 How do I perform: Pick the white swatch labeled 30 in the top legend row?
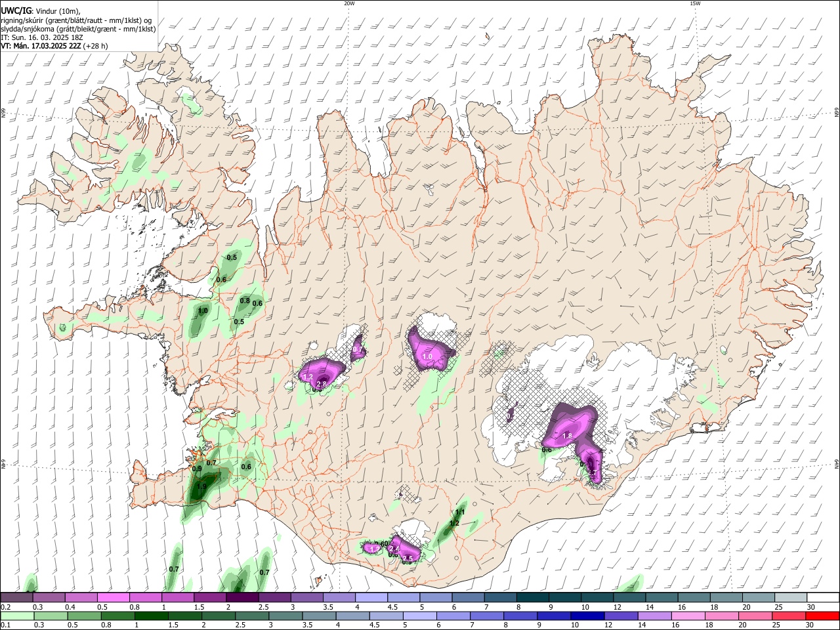click(822, 598)
